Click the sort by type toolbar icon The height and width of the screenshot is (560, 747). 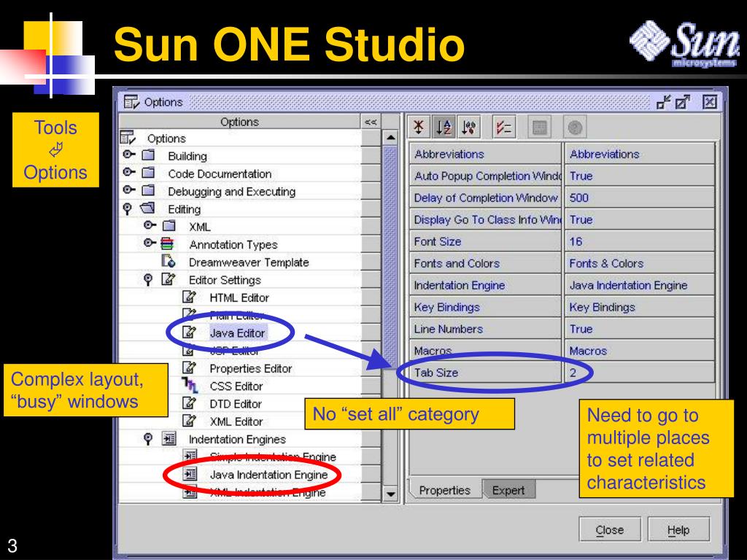click(469, 127)
